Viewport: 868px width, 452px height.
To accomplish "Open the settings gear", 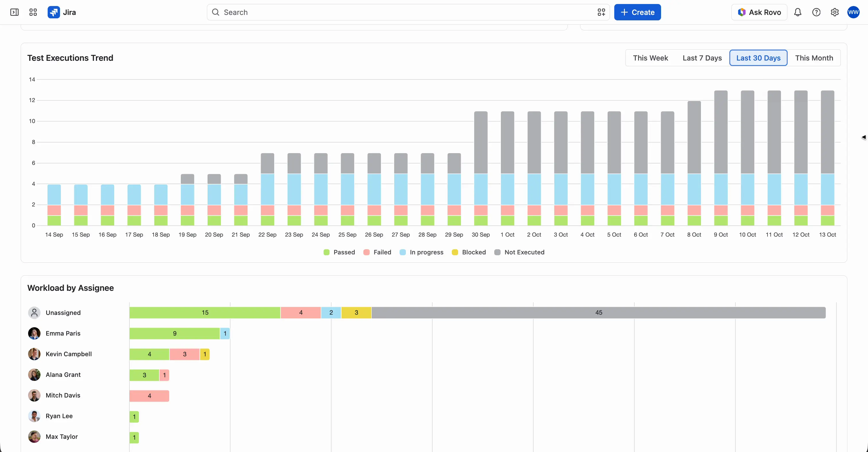I will click(x=835, y=12).
